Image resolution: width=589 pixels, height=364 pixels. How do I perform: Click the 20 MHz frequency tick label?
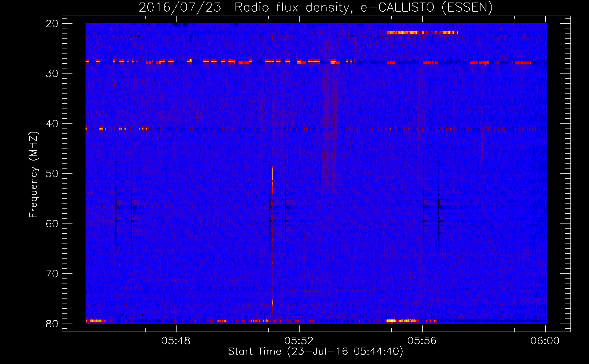(x=52, y=24)
